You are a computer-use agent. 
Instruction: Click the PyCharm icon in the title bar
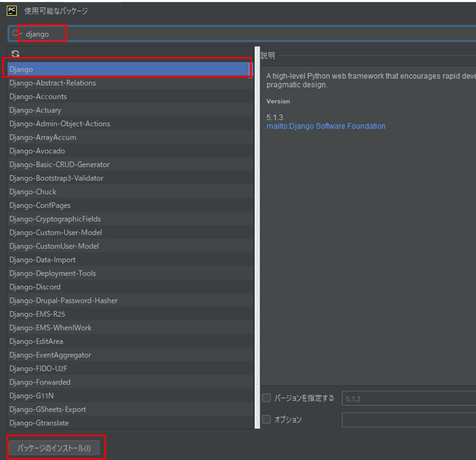coord(12,11)
